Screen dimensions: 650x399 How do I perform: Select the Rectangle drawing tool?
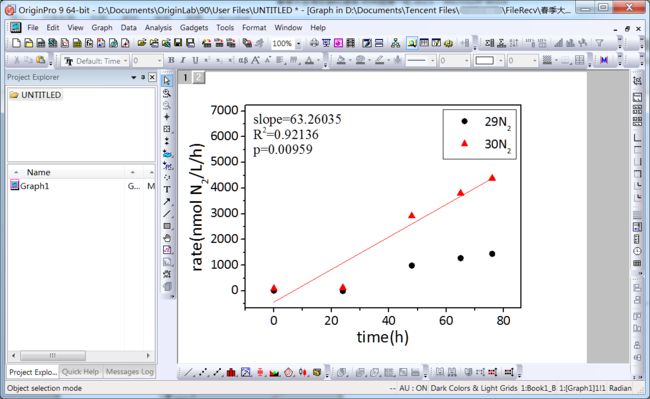click(x=167, y=226)
